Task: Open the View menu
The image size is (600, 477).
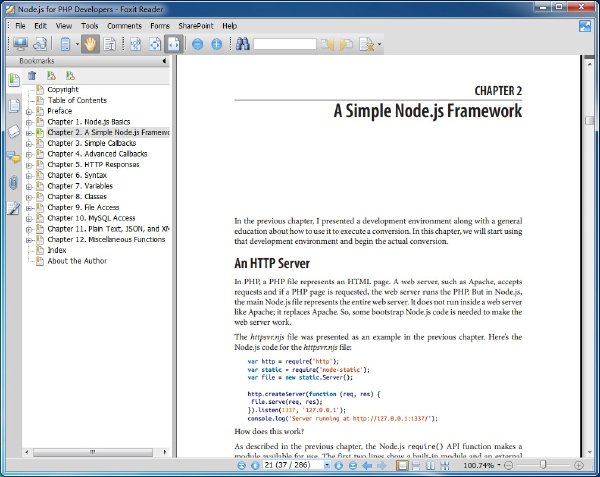Action: pyautogui.click(x=64, y=26)
